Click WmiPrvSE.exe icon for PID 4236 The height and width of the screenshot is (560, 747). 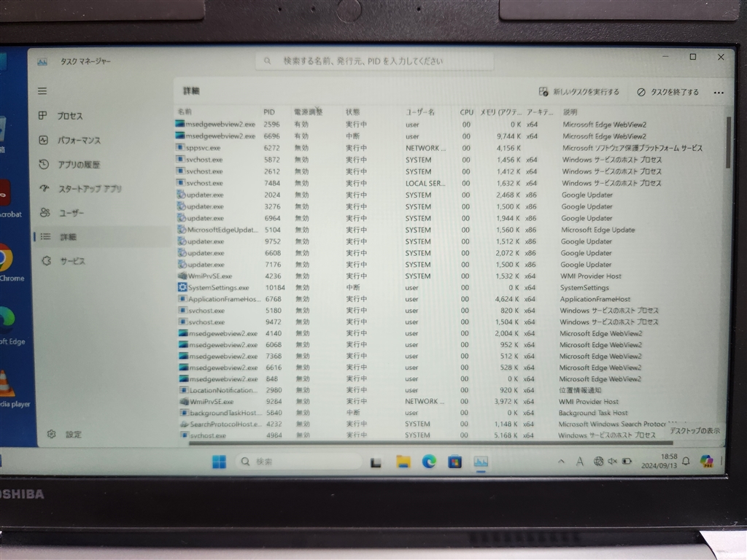[182, 276]
